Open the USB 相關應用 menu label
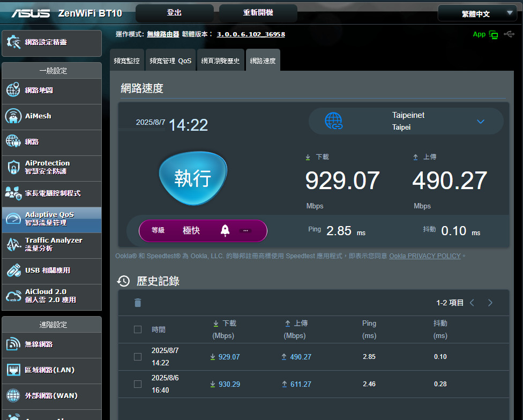Viewport: 523px width, 420px height. coord(48,271)
